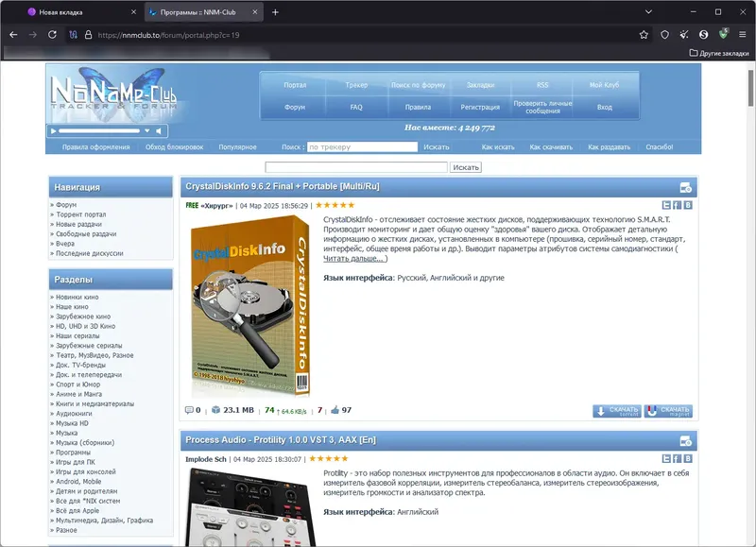Mute the radio player speaker icon
The width and height of the screenshot is (756, 547).
pyautogui.click(x=159, y=130)
